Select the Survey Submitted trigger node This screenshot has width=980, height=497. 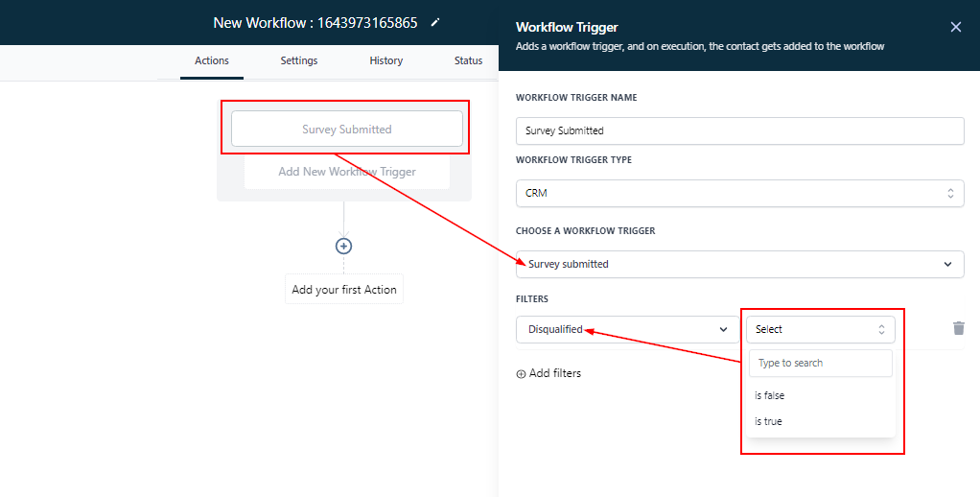tap(346, 129)
